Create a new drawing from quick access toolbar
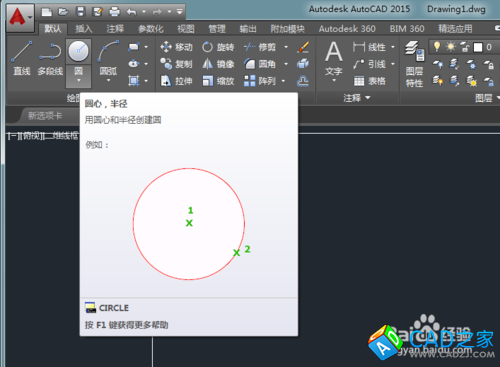Viewport: 500px width, 367px height. (47, 12)
